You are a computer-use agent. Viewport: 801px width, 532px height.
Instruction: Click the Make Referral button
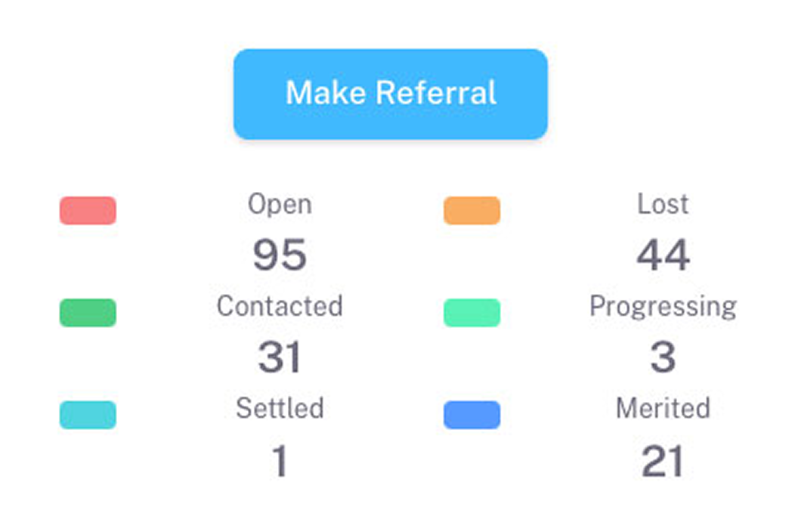[390, 94]
